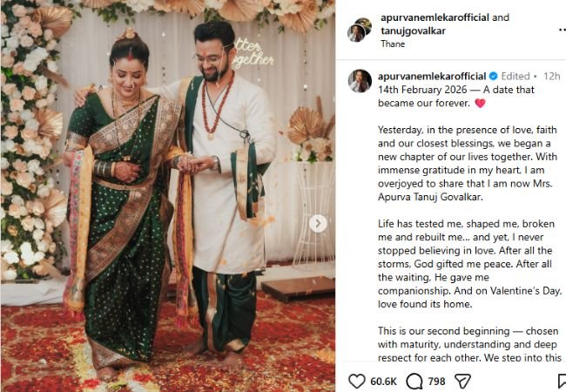
Task: Open the more options ellipsis menu
Action: pos(562,30)
